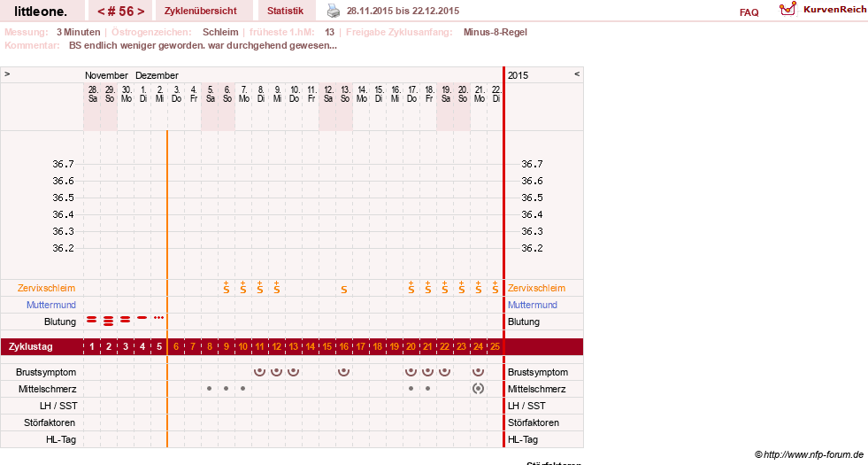
Task: Select the littleone. user tab
Action: pyautogui.click(x=41, y=12)
